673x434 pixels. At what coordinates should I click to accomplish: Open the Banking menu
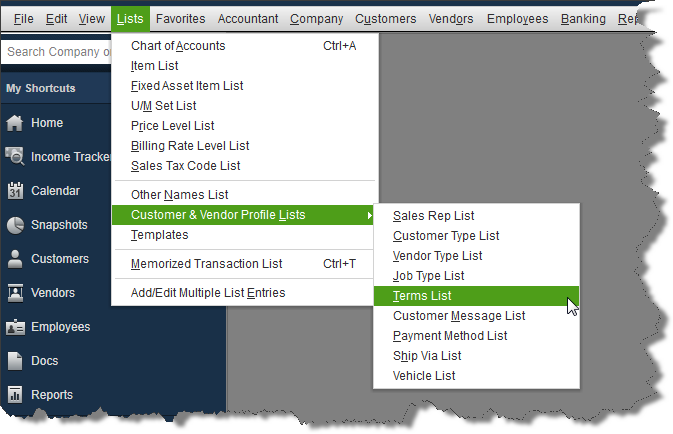coord(583,19)
